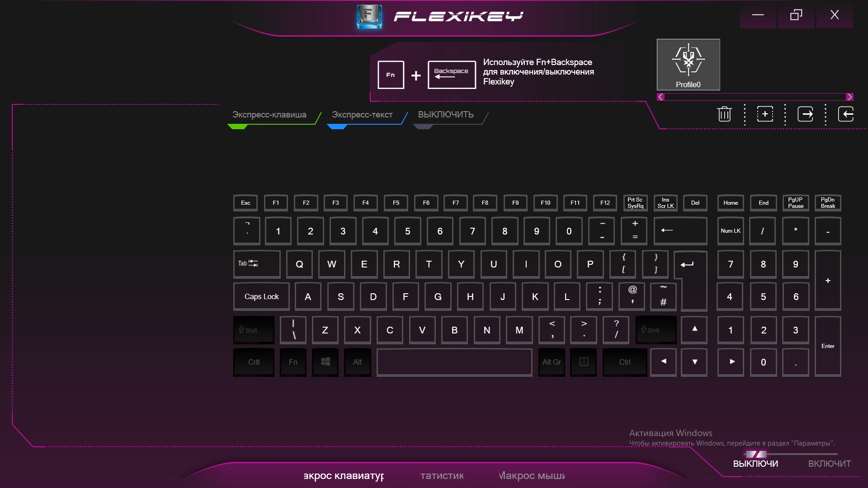Toggle the Flexikey on/off slider switch
Screen dimensions: 868x488
[756, 454]
